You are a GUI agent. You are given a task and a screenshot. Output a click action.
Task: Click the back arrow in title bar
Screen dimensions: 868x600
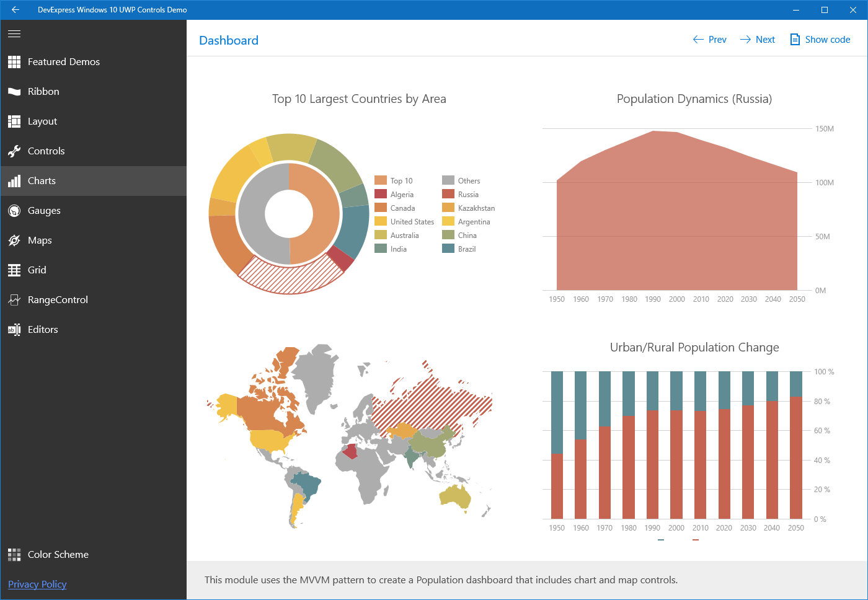pyautogui.click(x=15, y=10)
